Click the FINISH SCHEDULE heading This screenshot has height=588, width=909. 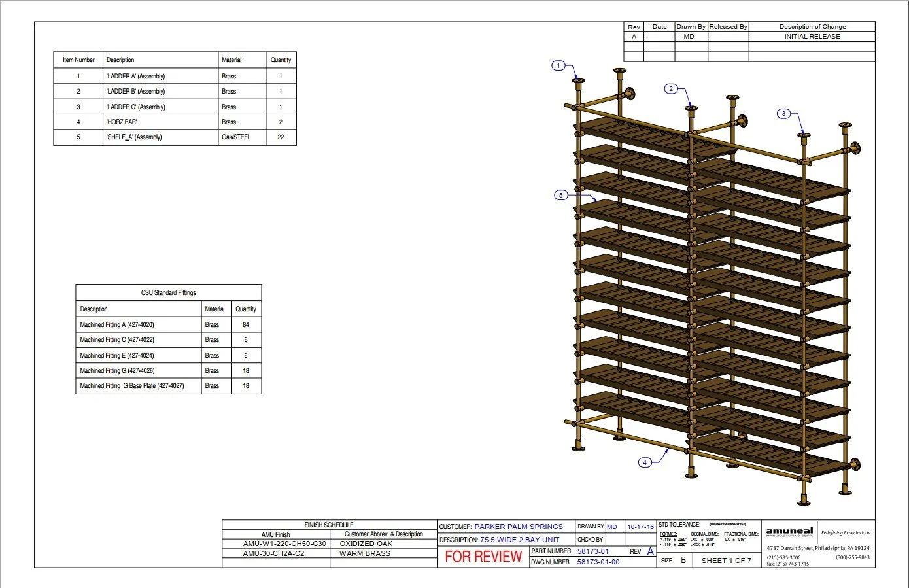pyautogui.click(x=329, y=525)
